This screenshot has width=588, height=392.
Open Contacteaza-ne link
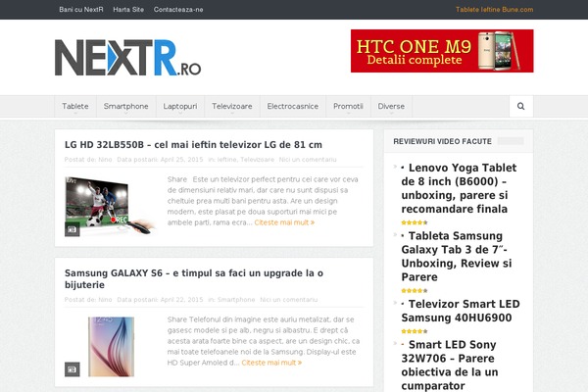[178, 10]
